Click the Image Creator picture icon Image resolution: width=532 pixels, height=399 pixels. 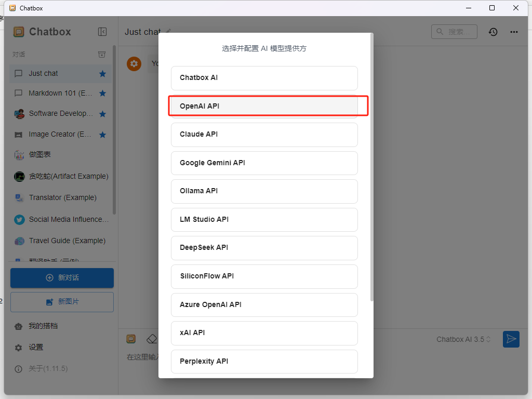[19, 135]
